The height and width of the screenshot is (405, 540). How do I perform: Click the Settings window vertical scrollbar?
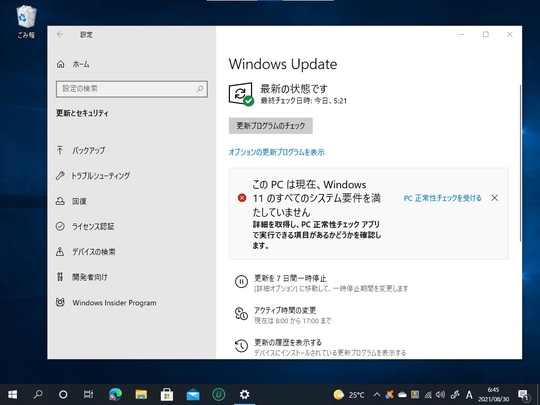(520, 162)
